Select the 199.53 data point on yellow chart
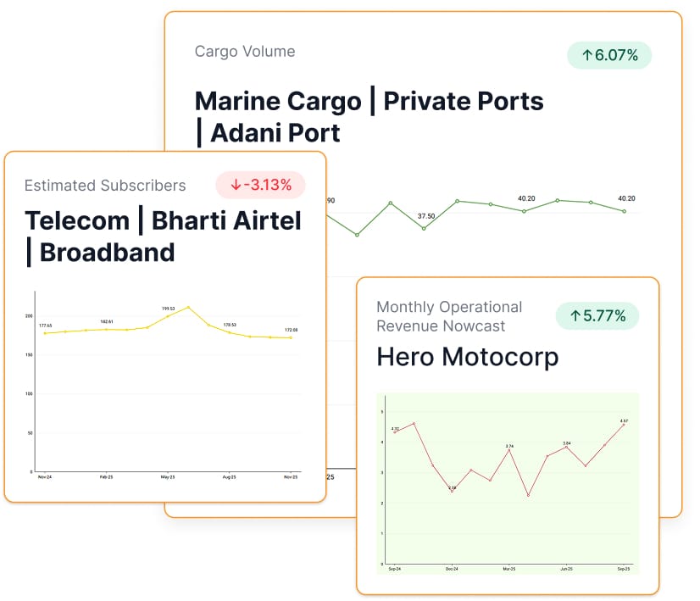Viewport: 700px width, 601px height. pos(168,316)
